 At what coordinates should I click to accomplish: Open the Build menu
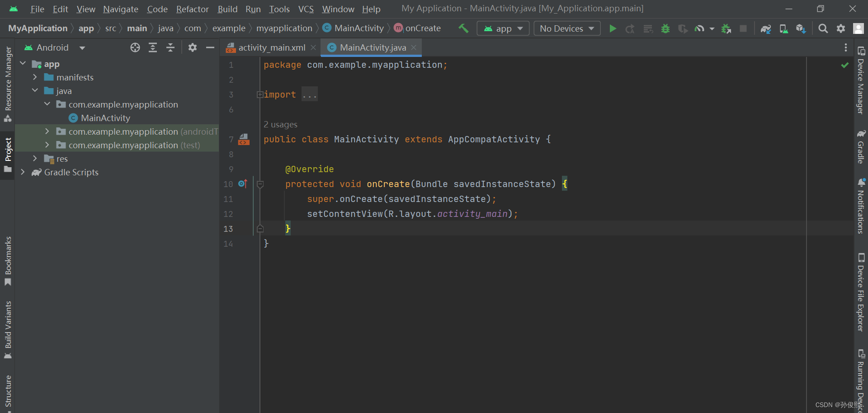(x=227, y=9)
